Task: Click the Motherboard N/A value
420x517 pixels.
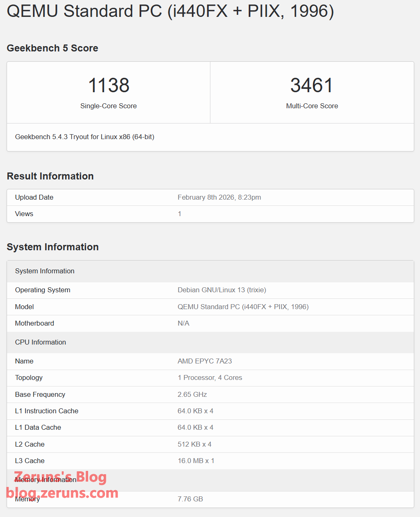Action: [183, 324]
